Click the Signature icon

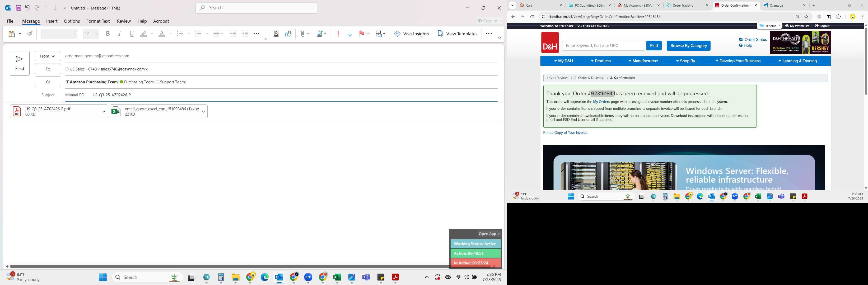pos(319,34)
